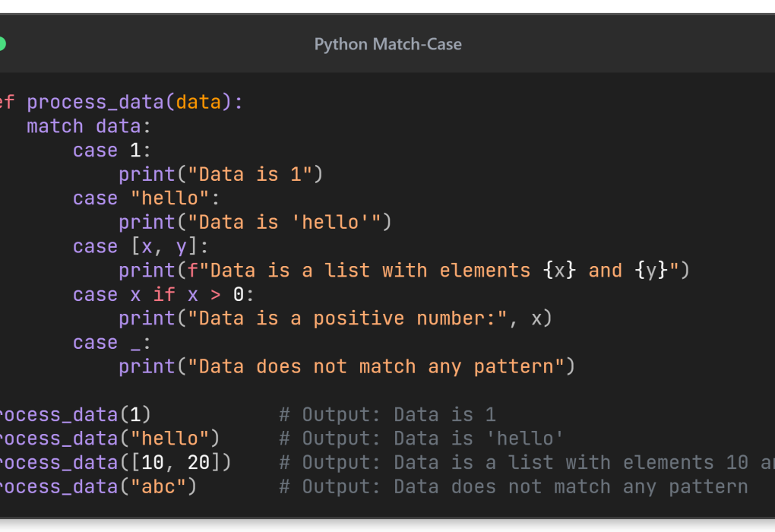Click the process_data(1) call
775x532 pixels.
click(74, 415)
